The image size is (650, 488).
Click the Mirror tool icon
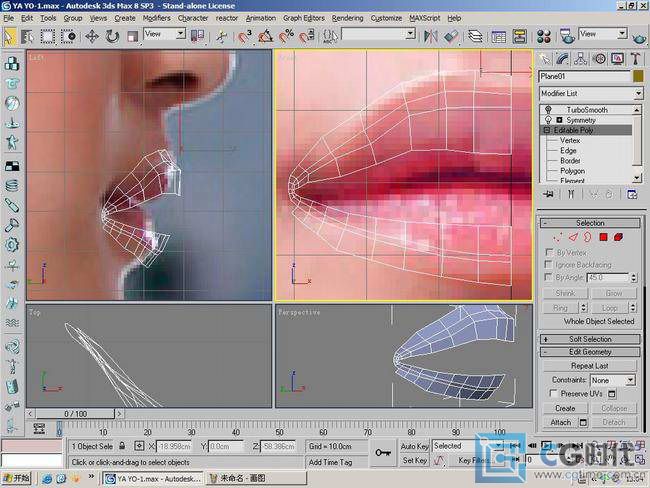click(x=430, y=36)
